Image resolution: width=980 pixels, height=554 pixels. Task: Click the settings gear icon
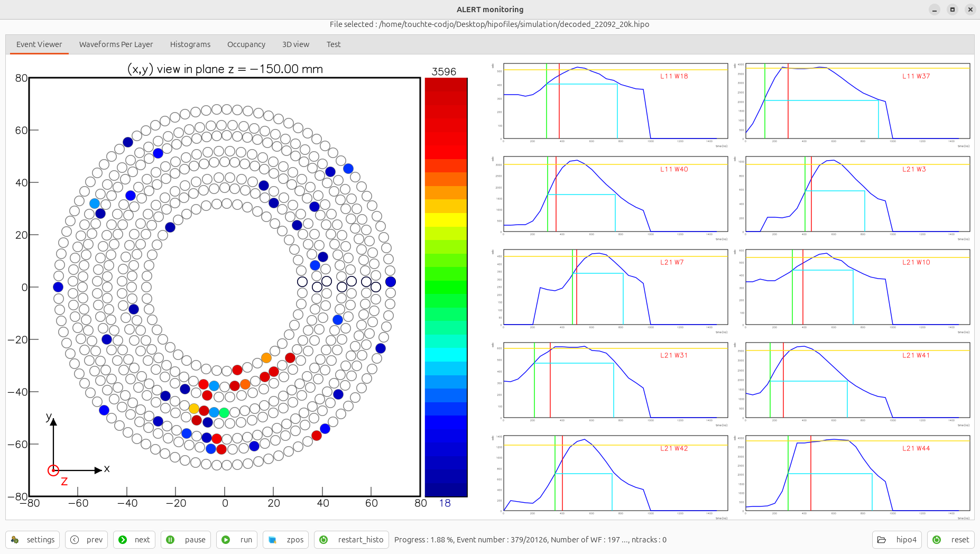click(15, 540)
